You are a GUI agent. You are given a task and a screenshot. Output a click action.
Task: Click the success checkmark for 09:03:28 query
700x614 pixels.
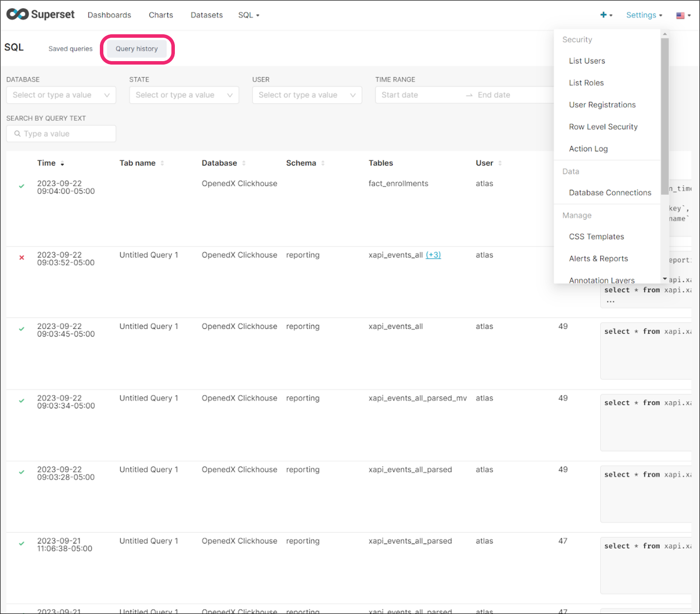[21, 472]
